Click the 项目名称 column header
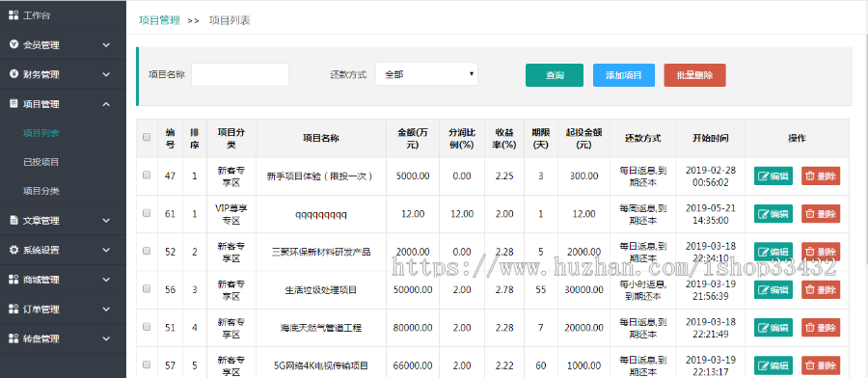The height and width of the screenshot is (378, 868). pyautogui.click(x=321, y=138)
